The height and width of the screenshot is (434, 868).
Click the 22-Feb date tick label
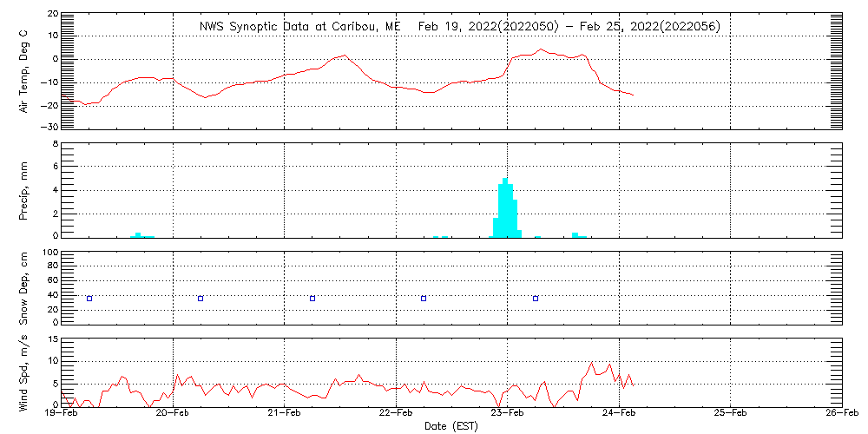click(397, 415)
